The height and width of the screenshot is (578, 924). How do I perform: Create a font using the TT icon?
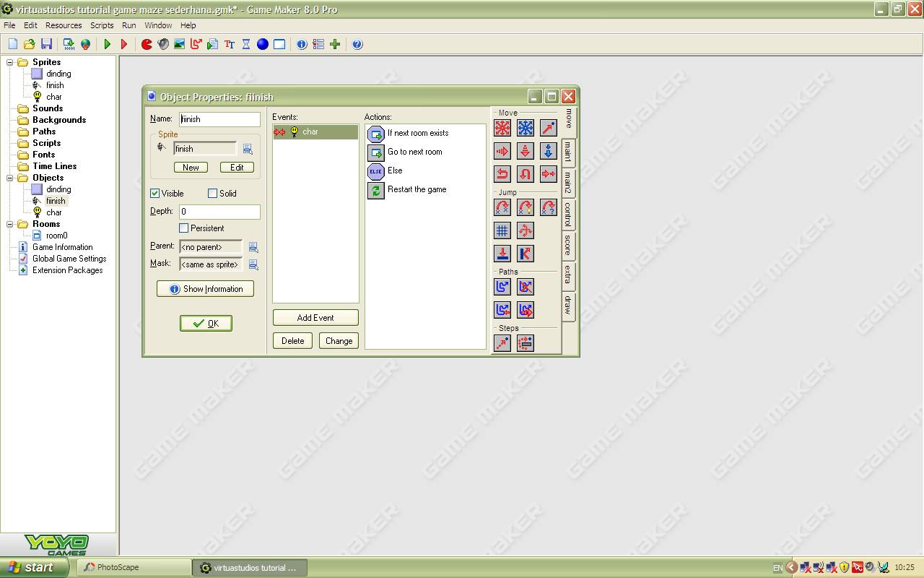pyautogui.click(x=230, y=44)
